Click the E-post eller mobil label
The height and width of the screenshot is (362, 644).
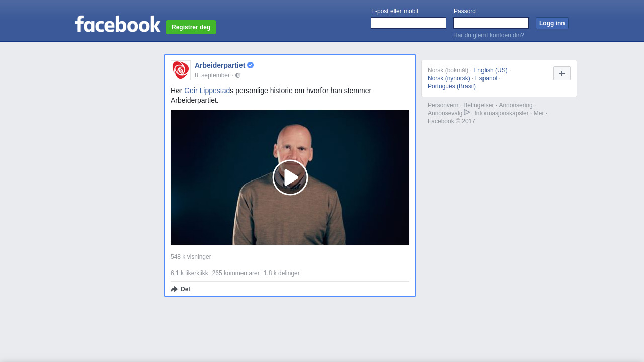(x=394, y=11)
